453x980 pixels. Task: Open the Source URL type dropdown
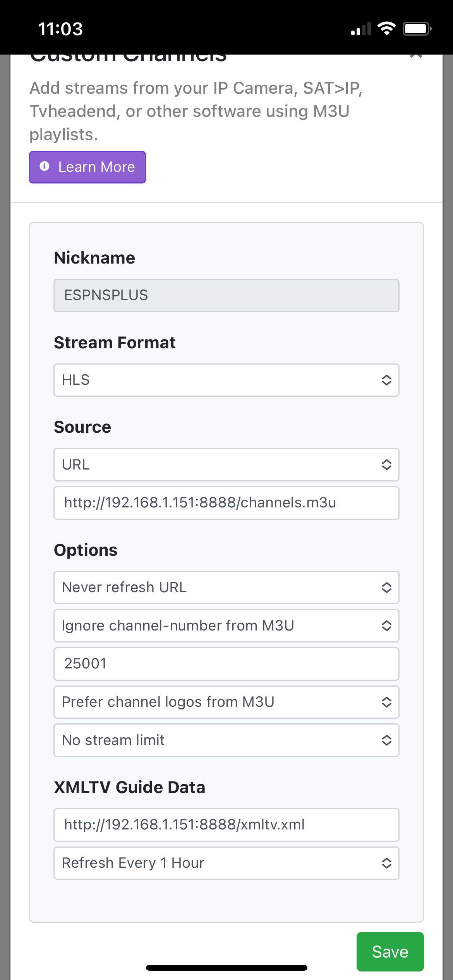click(x=226, y=464)
